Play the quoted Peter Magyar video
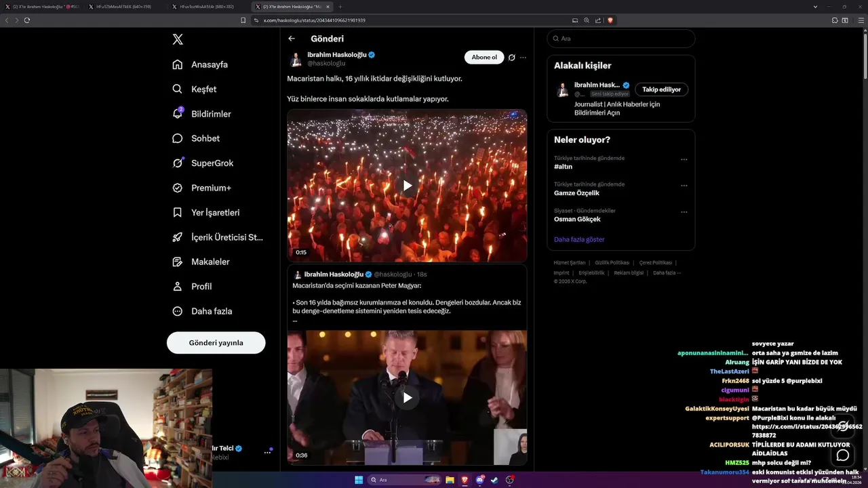868x488 pixels. coord(407,397)
